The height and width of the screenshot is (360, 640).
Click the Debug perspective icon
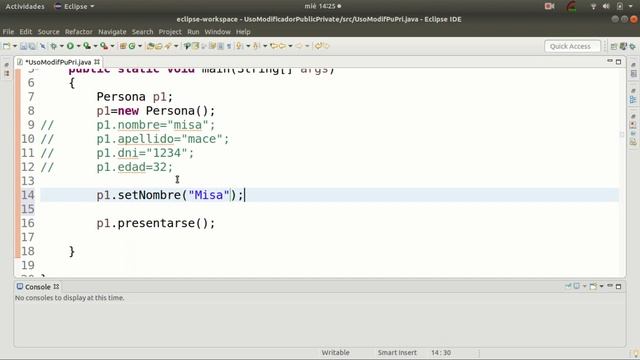(x=633, y=46)
